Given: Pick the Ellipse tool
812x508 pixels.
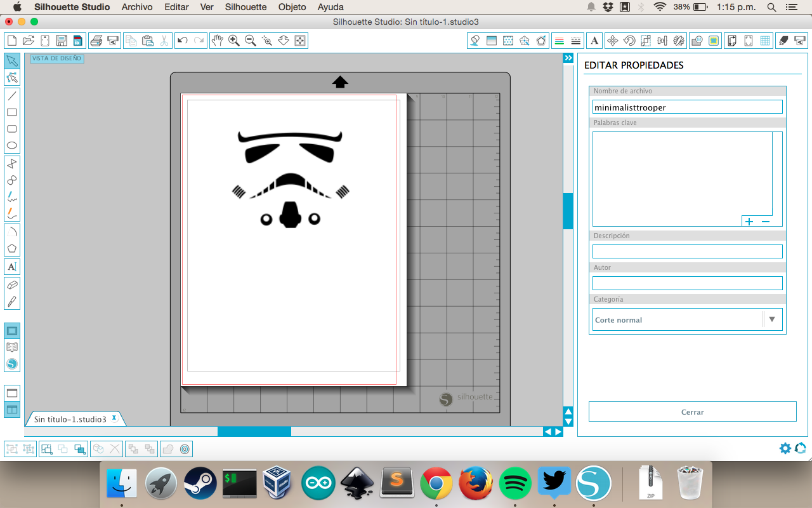Looking at the screenshot, I should point(12,145).
